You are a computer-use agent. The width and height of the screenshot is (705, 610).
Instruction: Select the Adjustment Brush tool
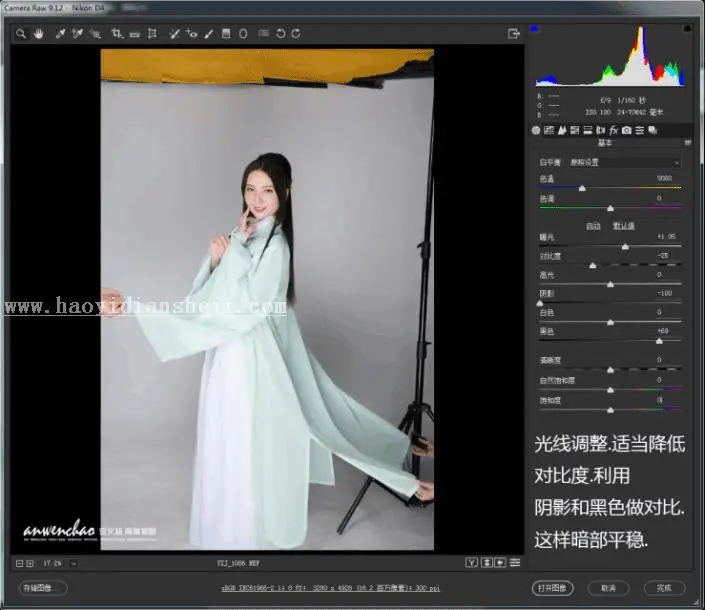(x=209, y=34)
